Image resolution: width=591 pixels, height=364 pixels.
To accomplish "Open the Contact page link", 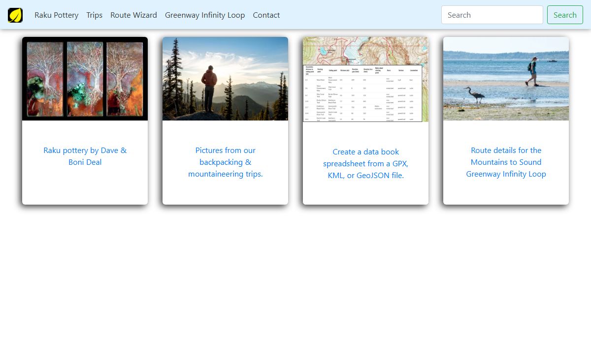I will click(266, 15).
